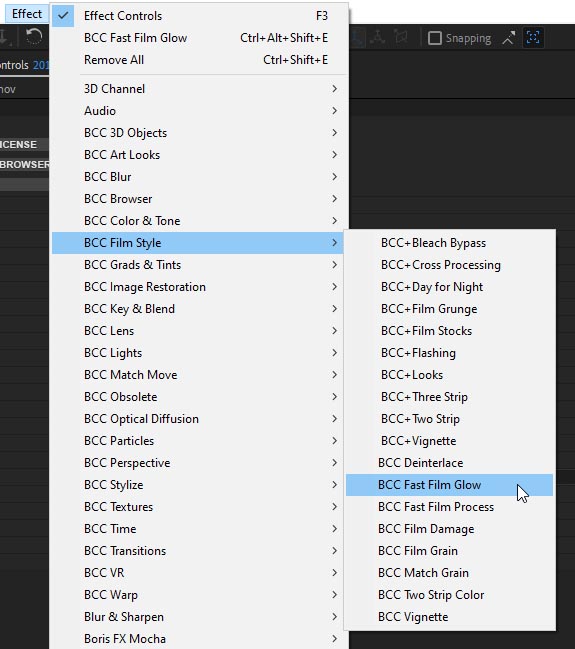575x649 pixels.
Task: Select BCC Fast Film Glow in submenu
Action: tap(450, 485)
